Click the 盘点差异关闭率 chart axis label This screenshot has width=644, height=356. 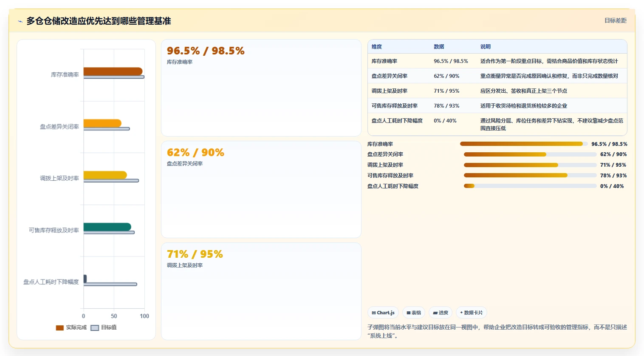(59, 127)
